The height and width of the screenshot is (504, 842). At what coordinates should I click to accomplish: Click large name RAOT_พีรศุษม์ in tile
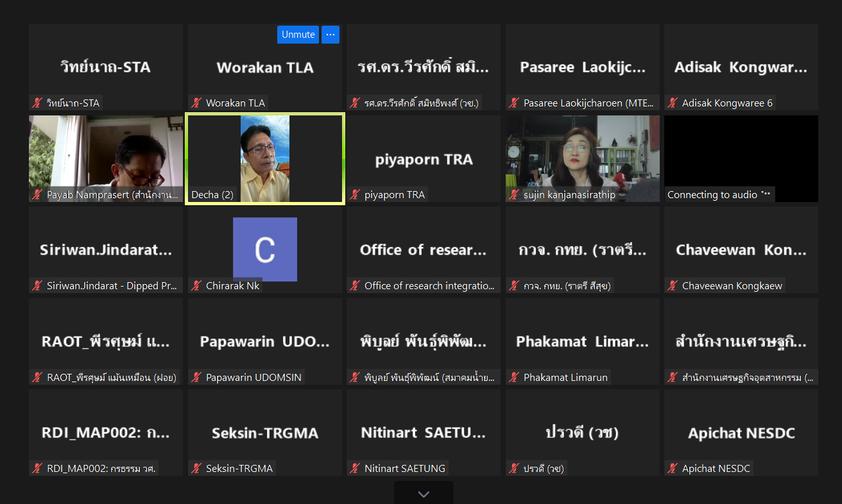point(106,342)
